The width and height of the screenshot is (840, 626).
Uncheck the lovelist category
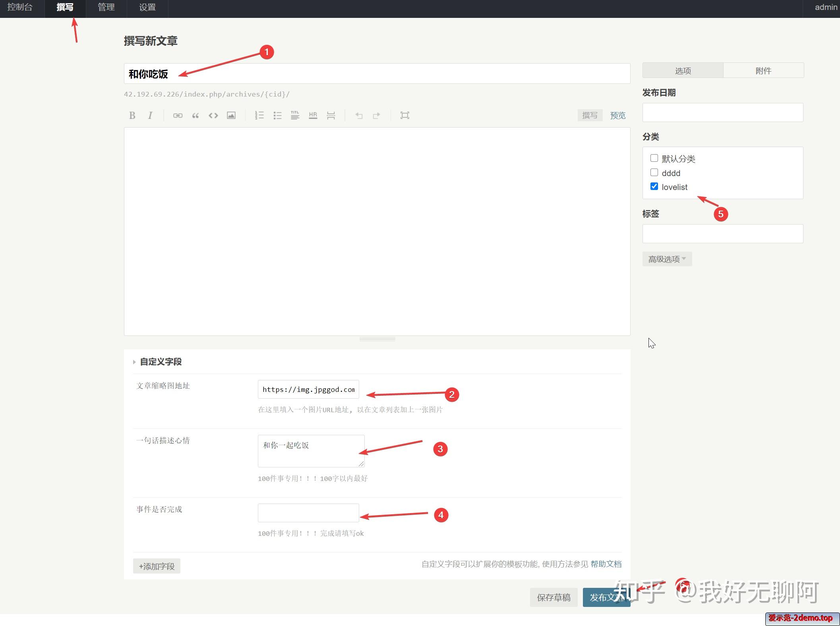pos(654,186)
